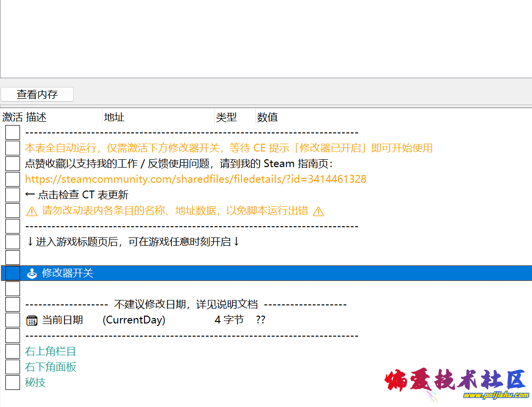Enable the 右上角栏目 checkbox
532x407 pixels.
tap(12, 351)
